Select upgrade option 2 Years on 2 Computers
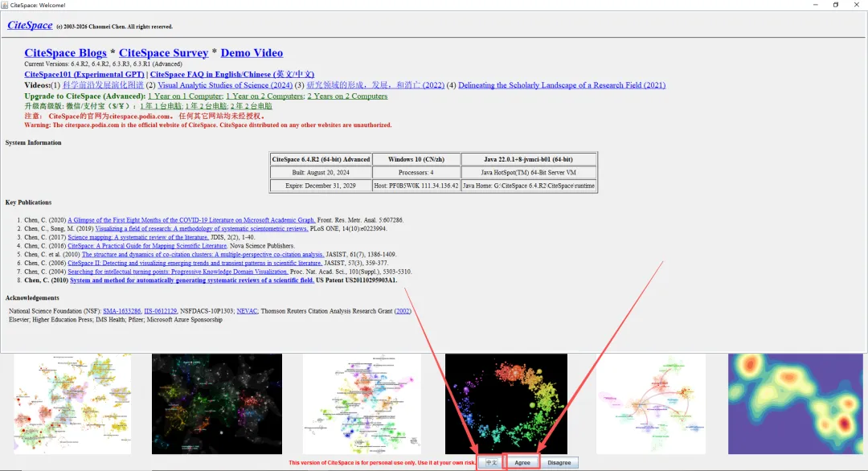 [x=347, y=96]
